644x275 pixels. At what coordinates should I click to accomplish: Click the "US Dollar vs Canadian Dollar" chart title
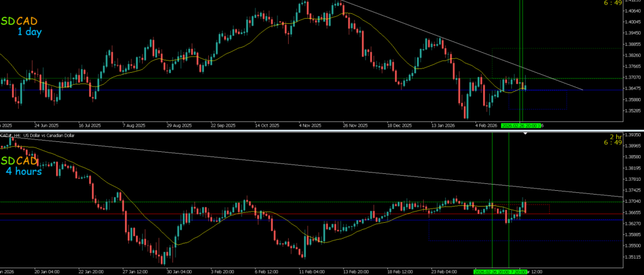click(49, 135)
